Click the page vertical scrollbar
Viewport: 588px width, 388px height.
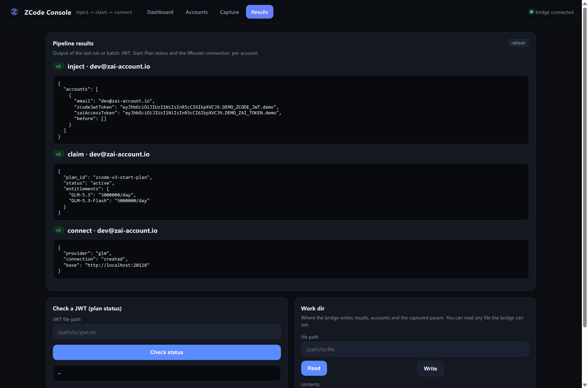pyautogui.click(x=585, y=167)
